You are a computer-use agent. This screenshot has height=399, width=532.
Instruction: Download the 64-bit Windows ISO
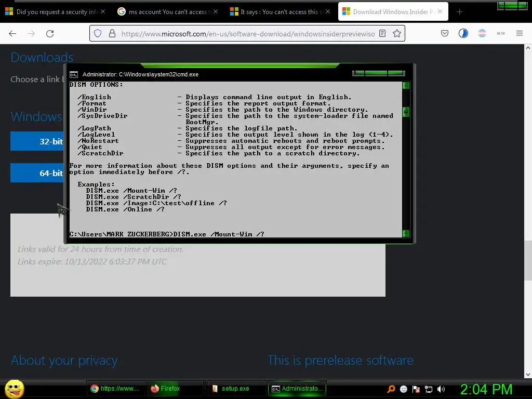click(37, 173)
